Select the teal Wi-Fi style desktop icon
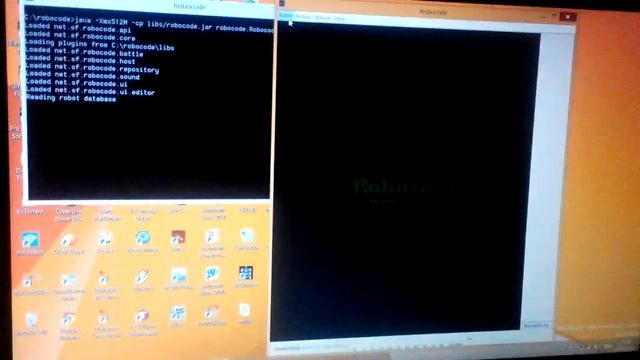 (x=30, y=240)
